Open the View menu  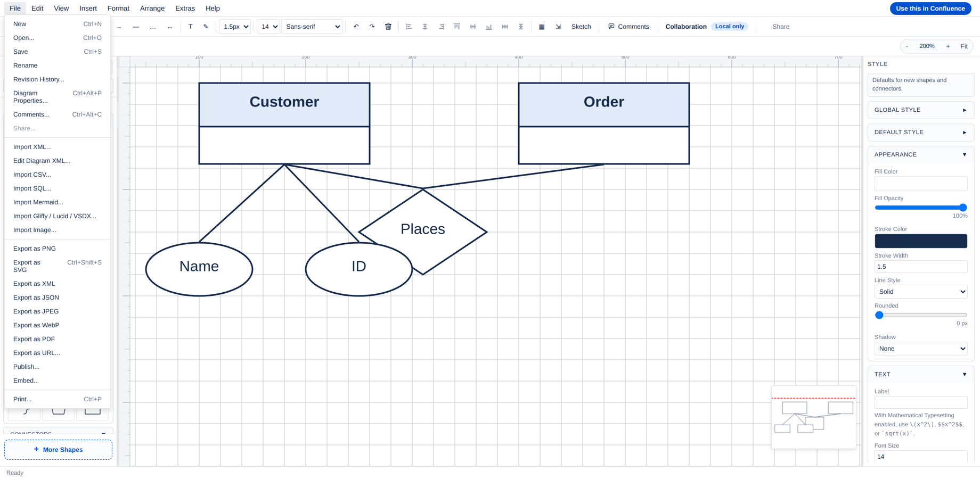click(61, 9)
